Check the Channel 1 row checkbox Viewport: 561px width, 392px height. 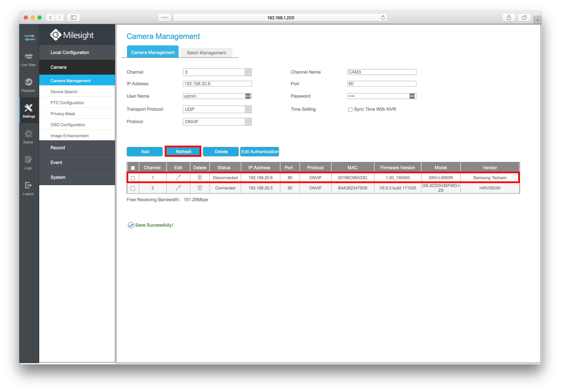click(x=133, y=178)
